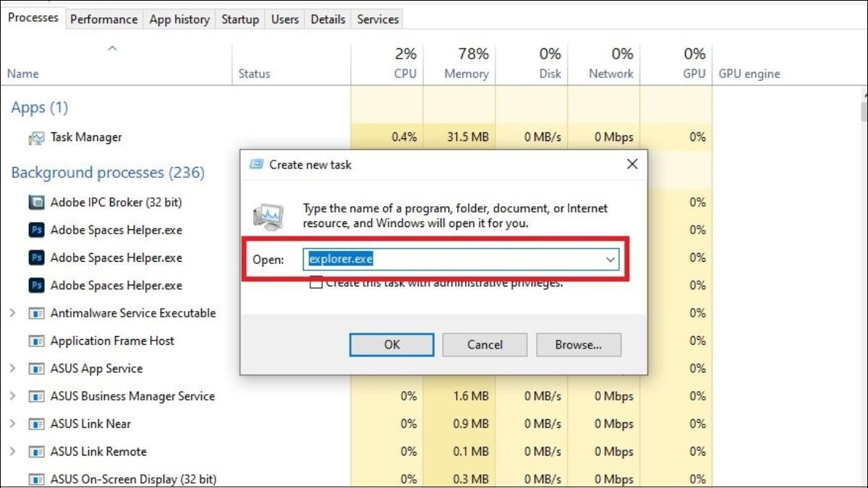Open the App history tab

tap(179, 20)
